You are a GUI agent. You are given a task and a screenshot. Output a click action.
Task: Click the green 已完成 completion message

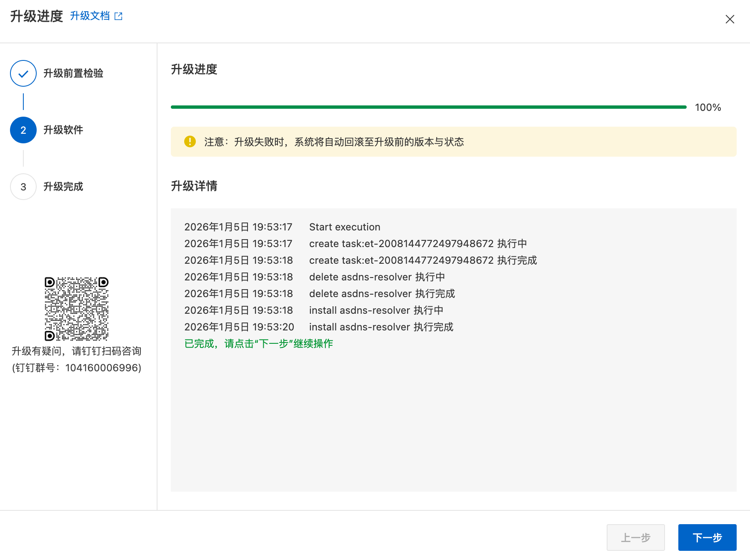[259, 344]
